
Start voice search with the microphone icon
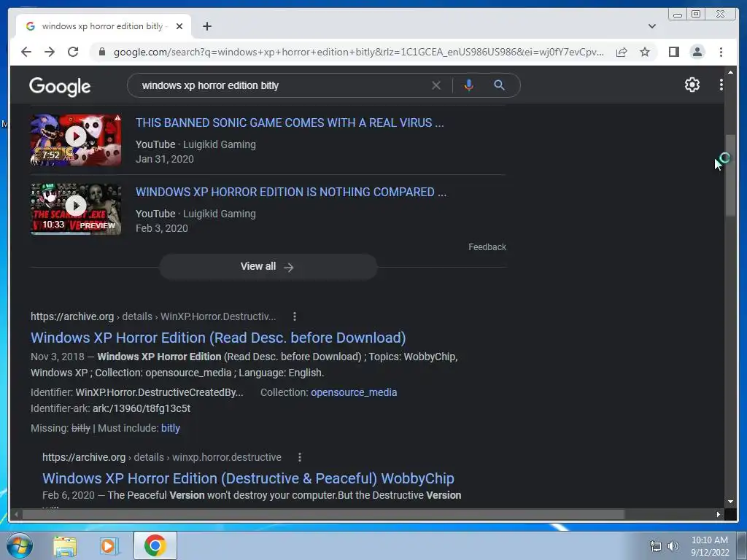coord(469,85)
